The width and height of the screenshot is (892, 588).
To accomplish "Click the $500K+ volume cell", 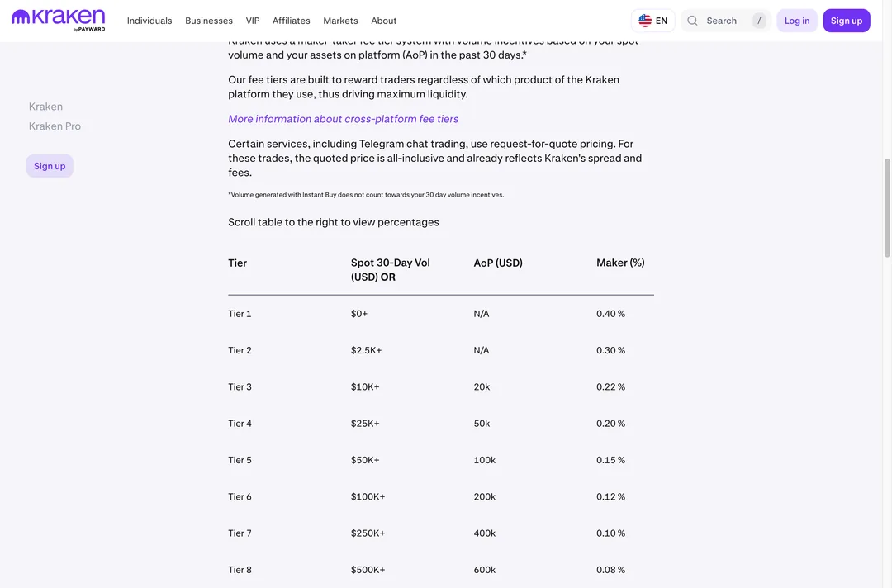I will (368, 570).
